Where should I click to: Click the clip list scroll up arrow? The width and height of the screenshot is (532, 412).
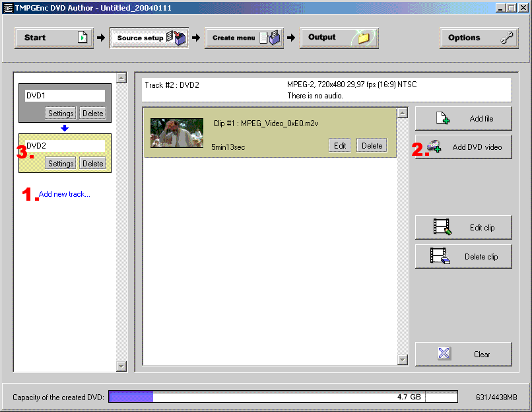point(403,113)
